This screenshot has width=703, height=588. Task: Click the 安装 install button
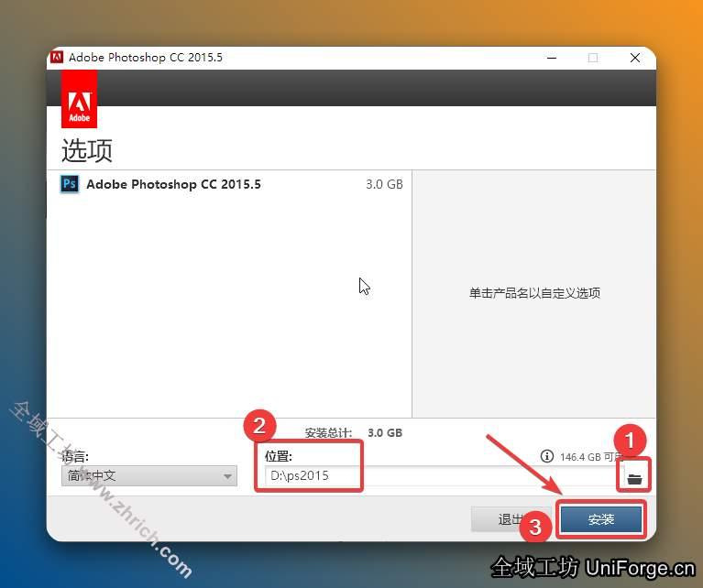[x=600, y=519]
